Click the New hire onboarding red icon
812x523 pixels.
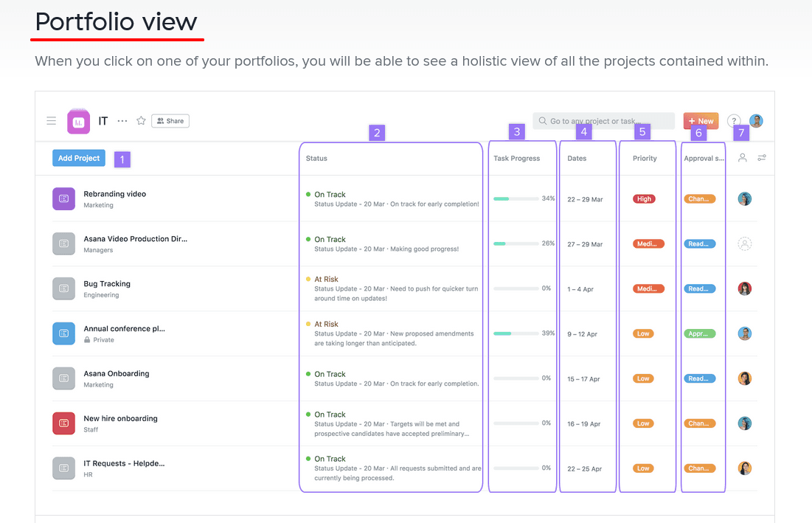(x=64, y=423)
